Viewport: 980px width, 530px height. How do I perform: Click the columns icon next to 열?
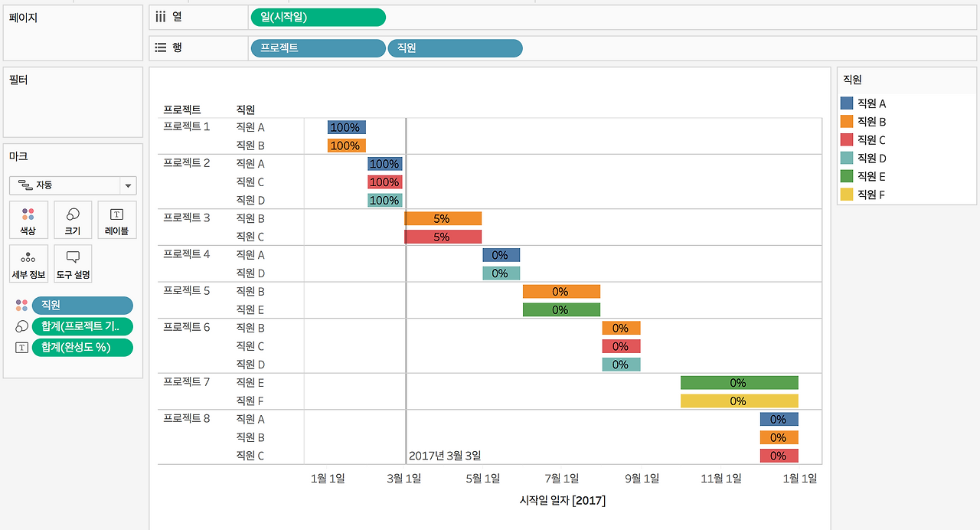(x=161, y=16)
